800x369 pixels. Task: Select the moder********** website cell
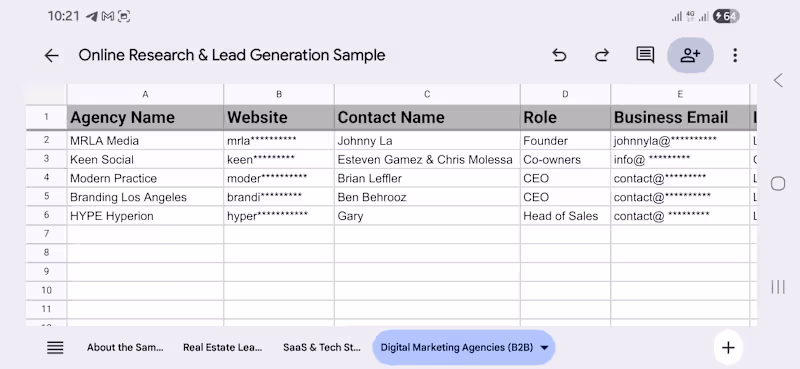coord(279,178)
